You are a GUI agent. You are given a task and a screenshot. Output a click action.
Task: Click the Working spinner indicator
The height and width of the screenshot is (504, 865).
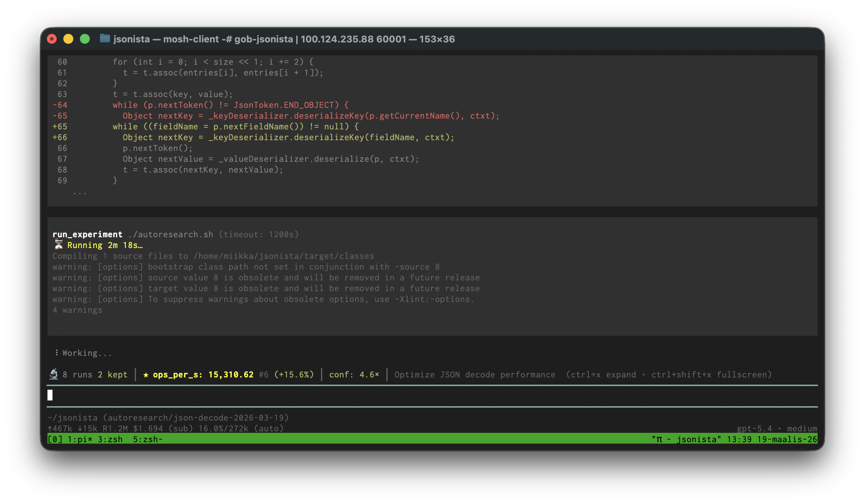(56, 353)
